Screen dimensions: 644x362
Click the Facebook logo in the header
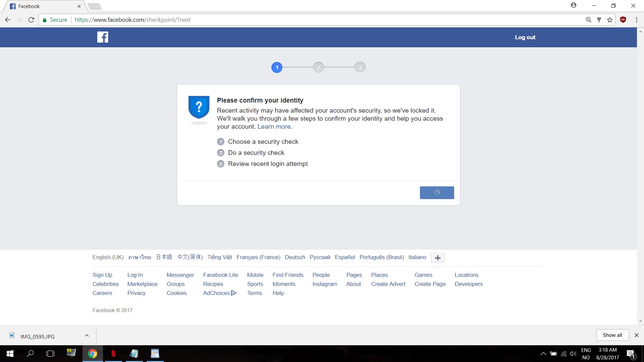pos(103,37)
